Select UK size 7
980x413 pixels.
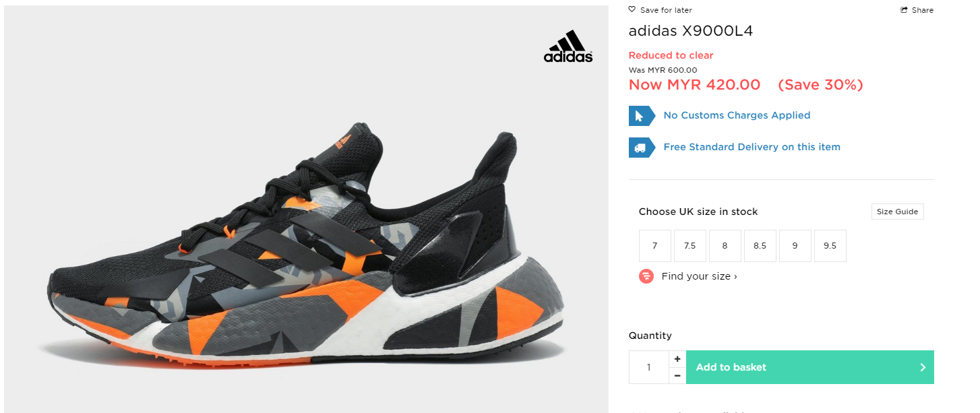(655, 246)
